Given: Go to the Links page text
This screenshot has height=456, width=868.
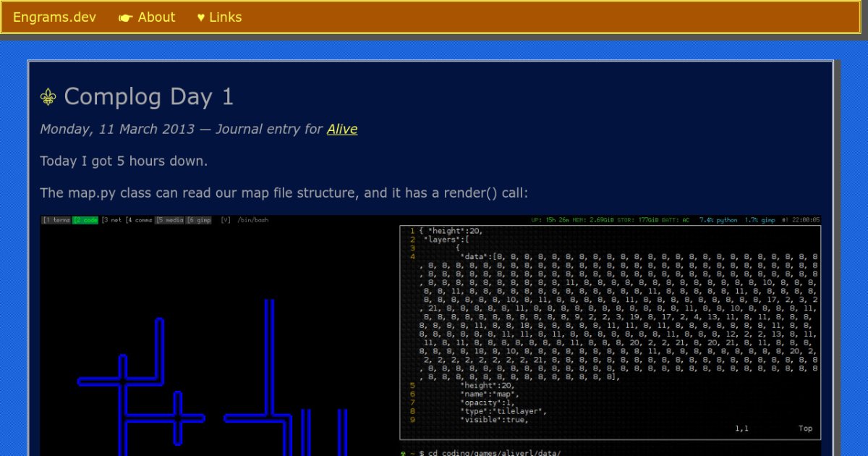Looking at the screenshot, I should (225, 17).
